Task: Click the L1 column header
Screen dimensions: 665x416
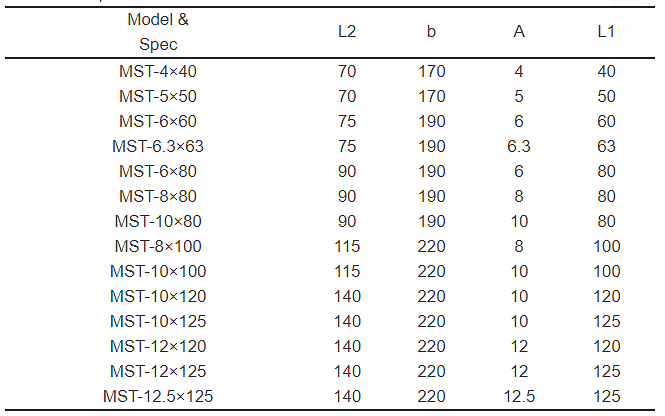Action: click(606, 33)
